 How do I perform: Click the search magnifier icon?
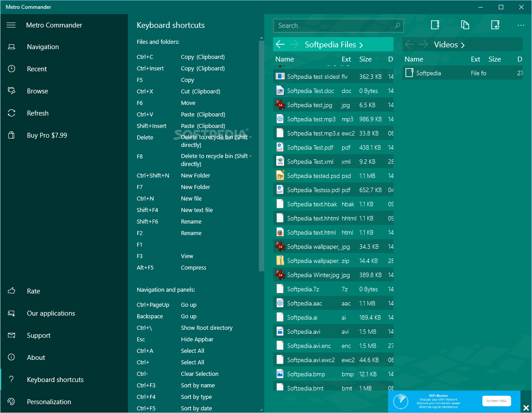[398, 26]
